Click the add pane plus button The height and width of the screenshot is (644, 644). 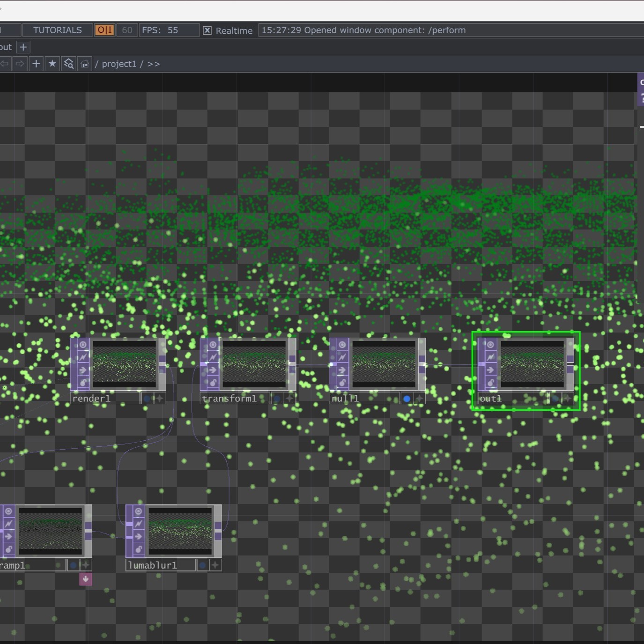click(x=36, y=63)
